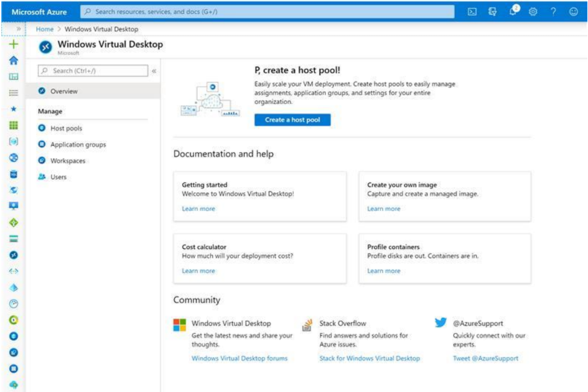Screen dimensions: 588x392
Task: Click the help question mark icon
Action: point(553,12)
